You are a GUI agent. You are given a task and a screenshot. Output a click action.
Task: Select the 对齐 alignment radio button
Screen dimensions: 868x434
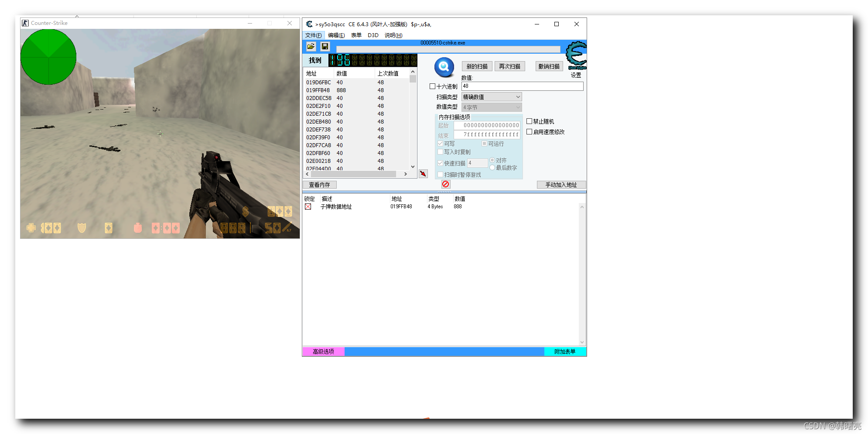(x=492, y=160)
